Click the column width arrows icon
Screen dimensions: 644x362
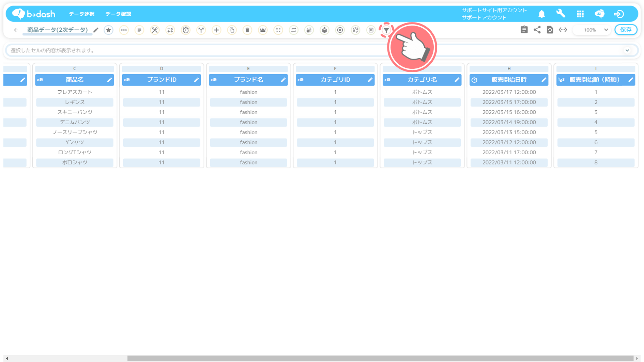click(563, 30)
